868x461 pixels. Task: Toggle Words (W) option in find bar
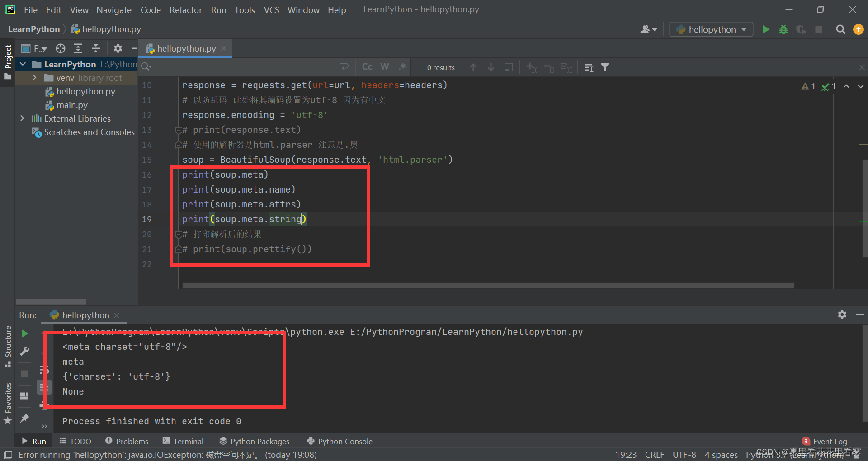pos(385,67)
